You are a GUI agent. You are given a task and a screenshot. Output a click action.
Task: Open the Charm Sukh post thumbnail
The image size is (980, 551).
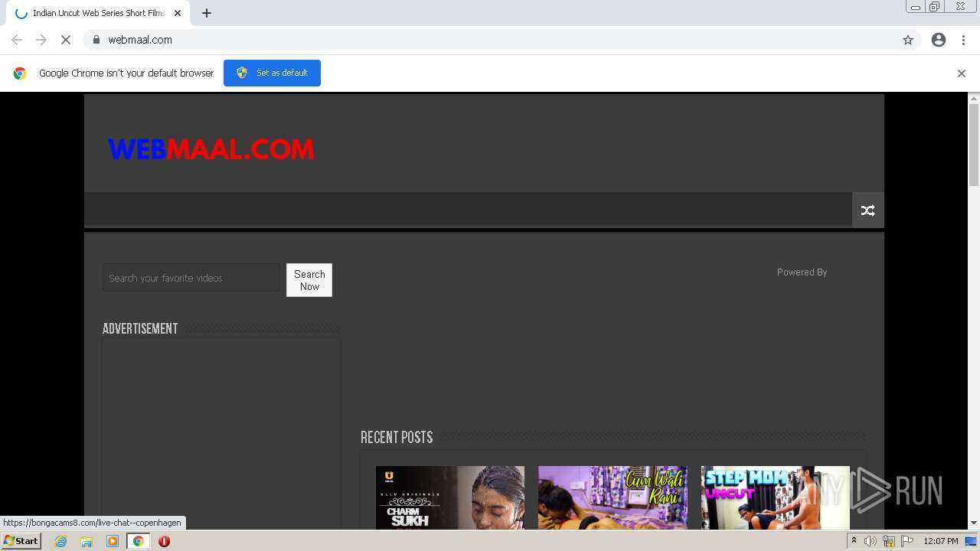tap(450, 497)
